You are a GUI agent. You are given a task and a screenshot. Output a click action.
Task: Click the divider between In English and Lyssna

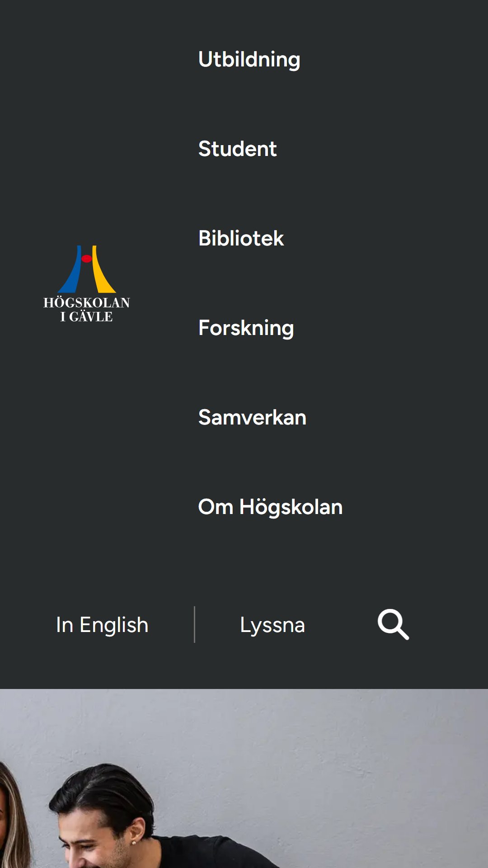click(x=194, y=624)
